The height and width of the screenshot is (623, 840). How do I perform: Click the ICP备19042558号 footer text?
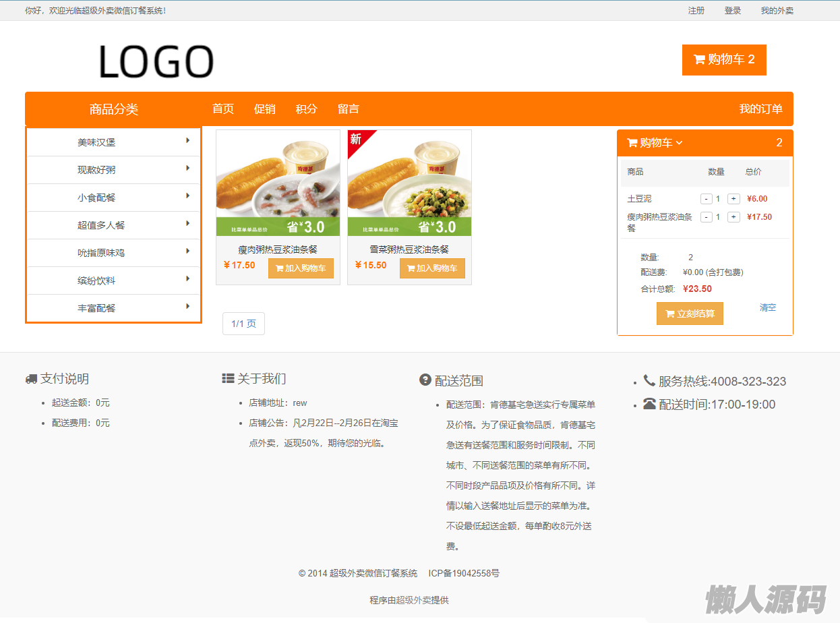point(464,574)
